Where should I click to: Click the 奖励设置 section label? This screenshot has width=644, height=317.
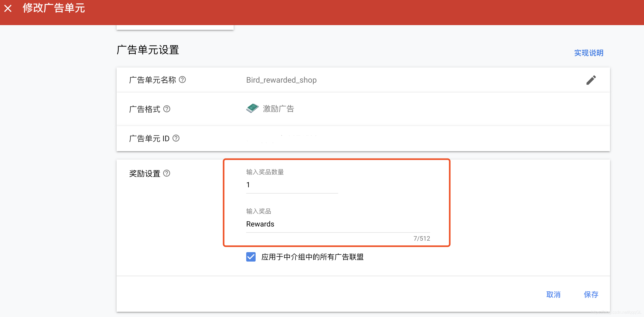point(145,173)
